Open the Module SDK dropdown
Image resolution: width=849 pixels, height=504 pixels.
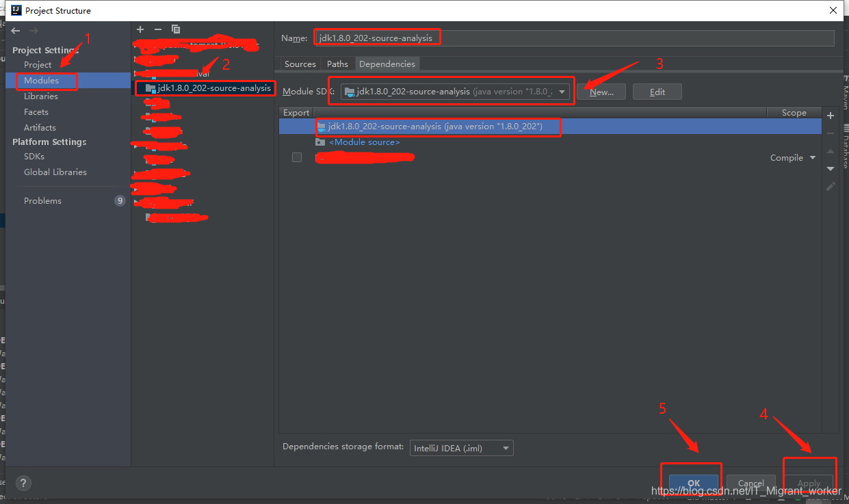pyautogui.click(x=456, y=92)
